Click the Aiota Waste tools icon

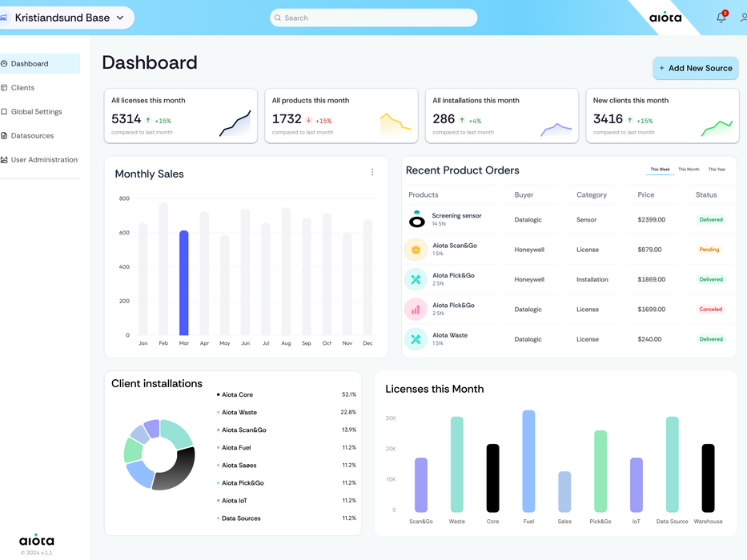(x=416, y=339)
